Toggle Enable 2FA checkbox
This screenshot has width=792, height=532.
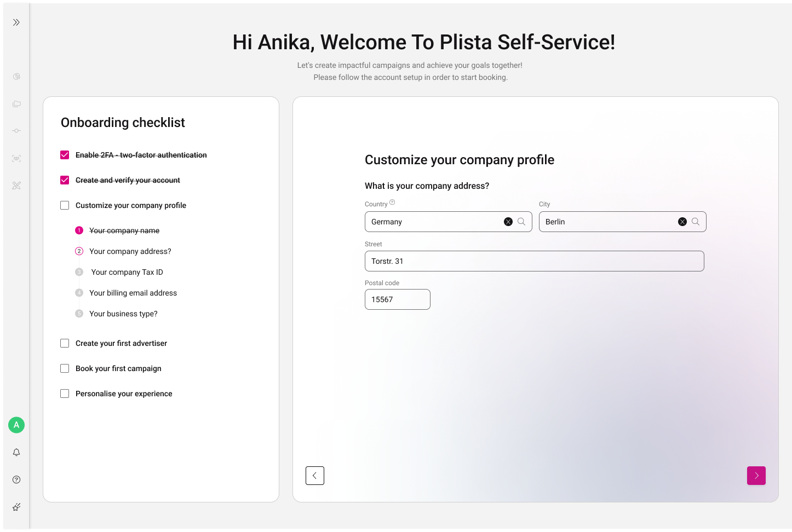[65, 155]
